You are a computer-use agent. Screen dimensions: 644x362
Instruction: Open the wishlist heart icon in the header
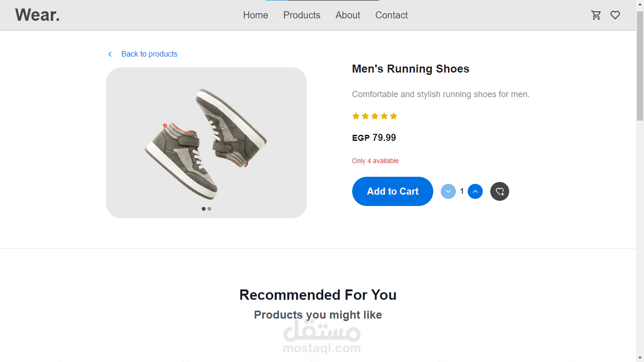615,15
